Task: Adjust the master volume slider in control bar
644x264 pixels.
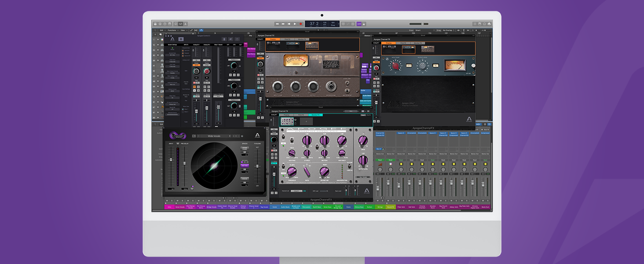Action: click(x=419, y=24)
